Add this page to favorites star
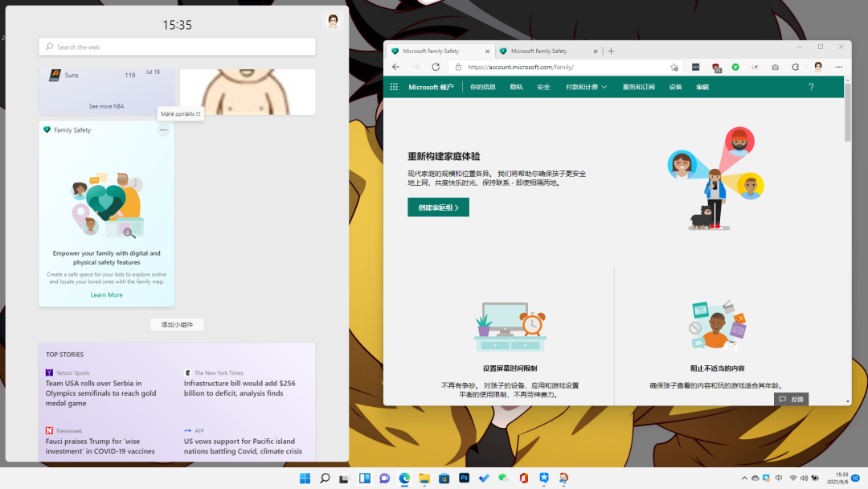This screenshot has height=489, width=868. tap(674, 67)
